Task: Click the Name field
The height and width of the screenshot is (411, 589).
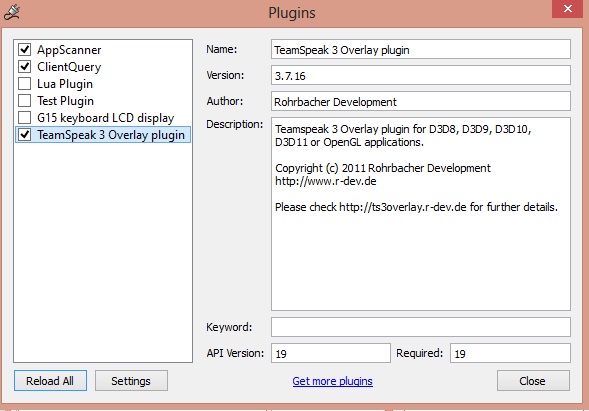Action: [421, 49]
